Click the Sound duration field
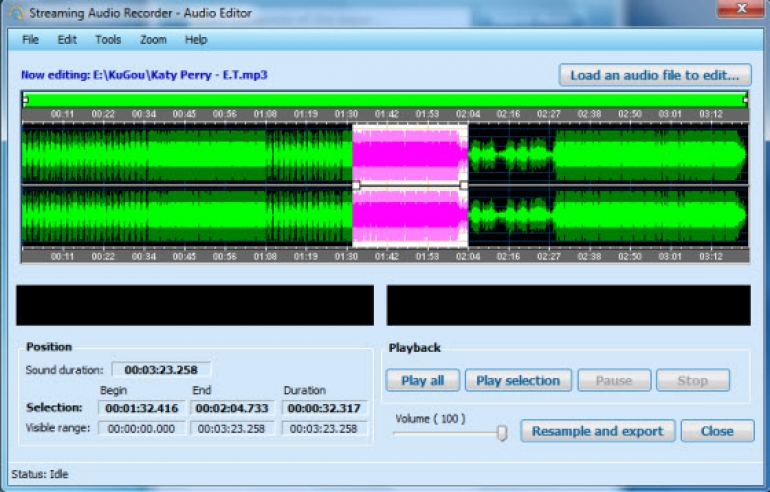Screen dimensions: 770x492 click(161, 370)
